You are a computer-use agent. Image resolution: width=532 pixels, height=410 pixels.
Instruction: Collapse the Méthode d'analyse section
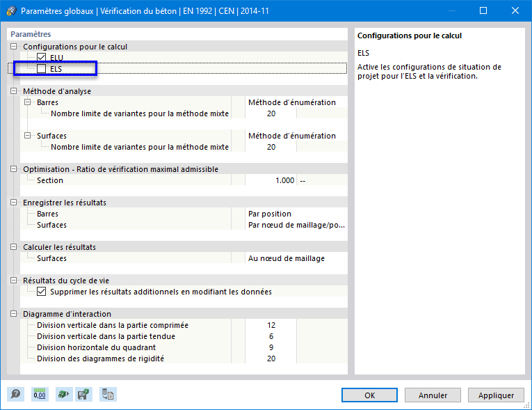(14, 90)
